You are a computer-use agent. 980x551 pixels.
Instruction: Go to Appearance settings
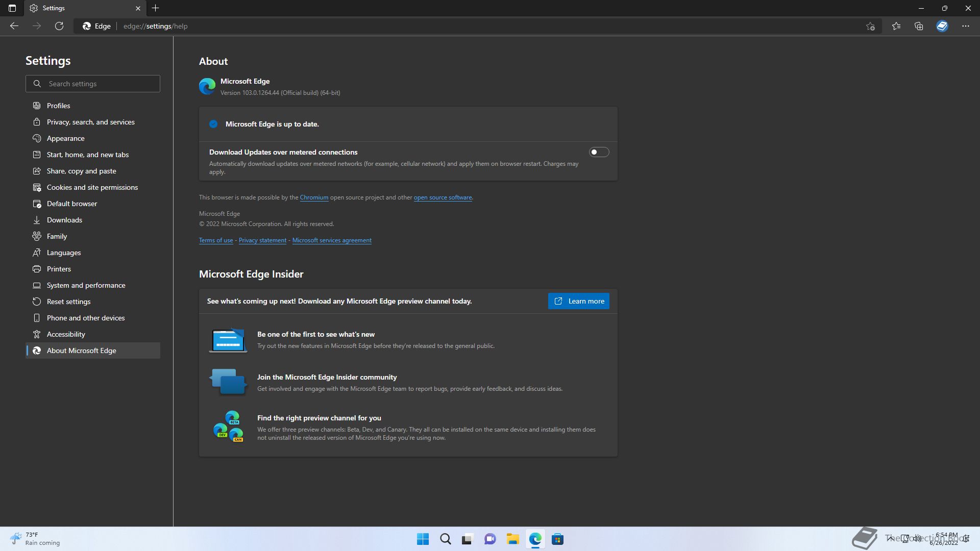point(93,138)
